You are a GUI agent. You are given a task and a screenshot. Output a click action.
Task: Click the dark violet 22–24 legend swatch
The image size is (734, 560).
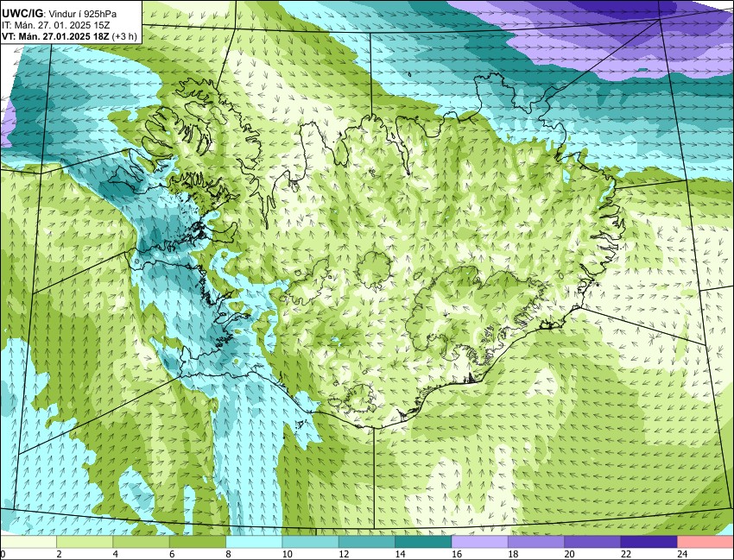[x=649, y=542]
